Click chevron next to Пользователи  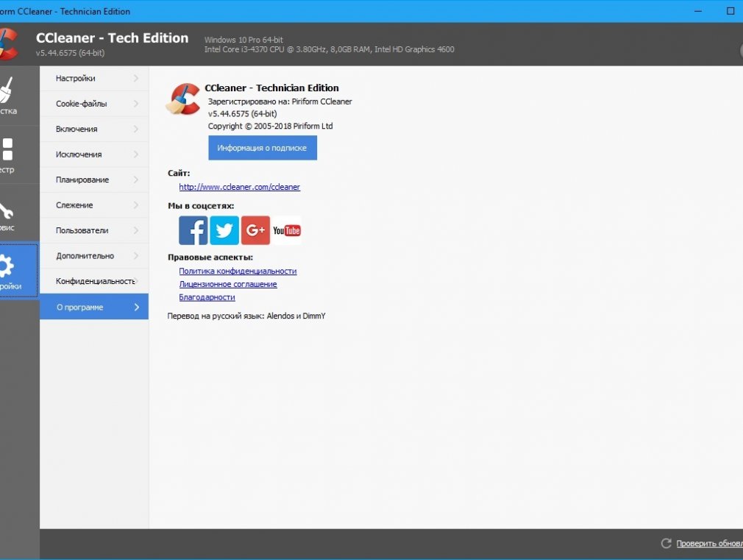click(136, 230)
